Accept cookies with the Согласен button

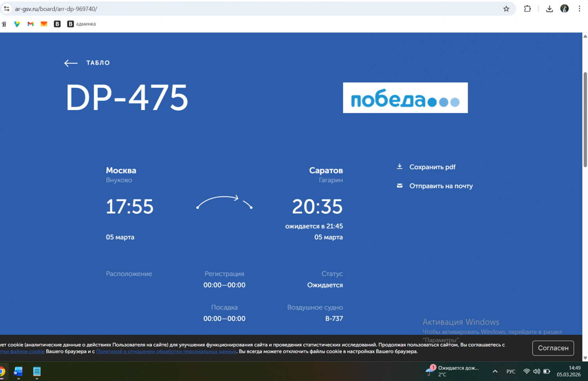pyautogui.click(x=553, y=348)
